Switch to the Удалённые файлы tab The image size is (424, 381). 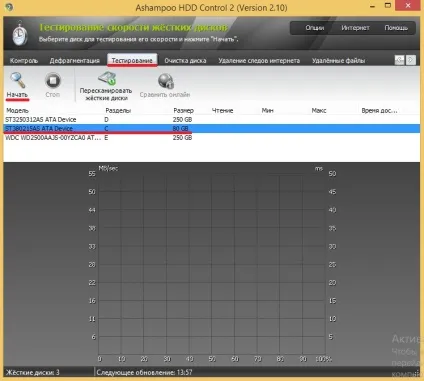tap(338, 60)
